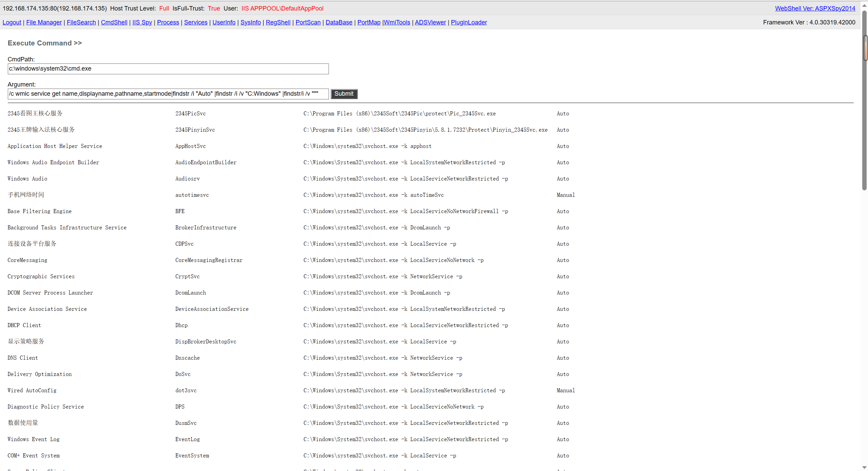The image size is (868, 471).
Task: Open the PluginLoader link
Action: coord(469,22)
